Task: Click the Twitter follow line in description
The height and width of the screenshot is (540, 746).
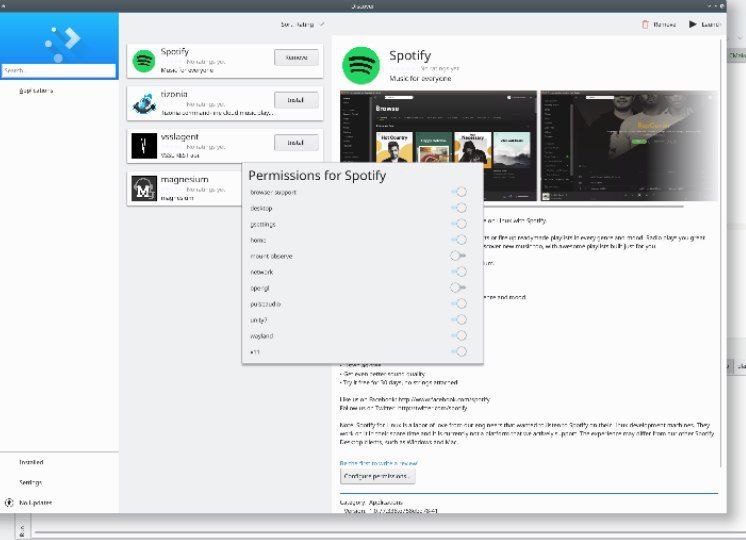Action: 403,408
